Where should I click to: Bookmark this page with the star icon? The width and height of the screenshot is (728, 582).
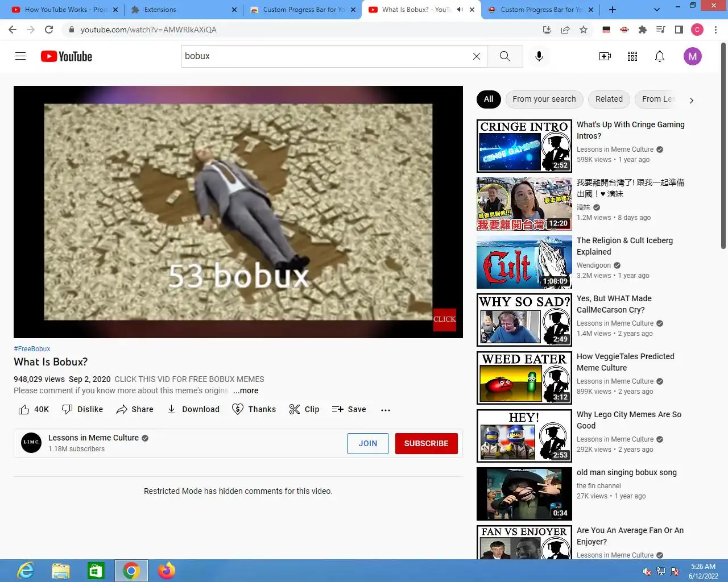pos(584,30)
